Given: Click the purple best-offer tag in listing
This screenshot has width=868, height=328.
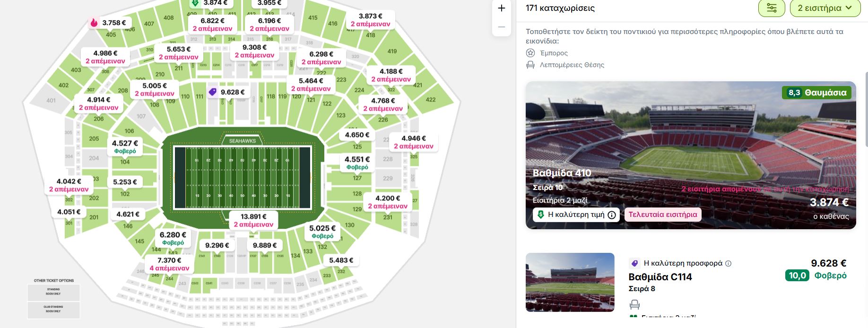Looking at the screenshot, I should [634, 263].
